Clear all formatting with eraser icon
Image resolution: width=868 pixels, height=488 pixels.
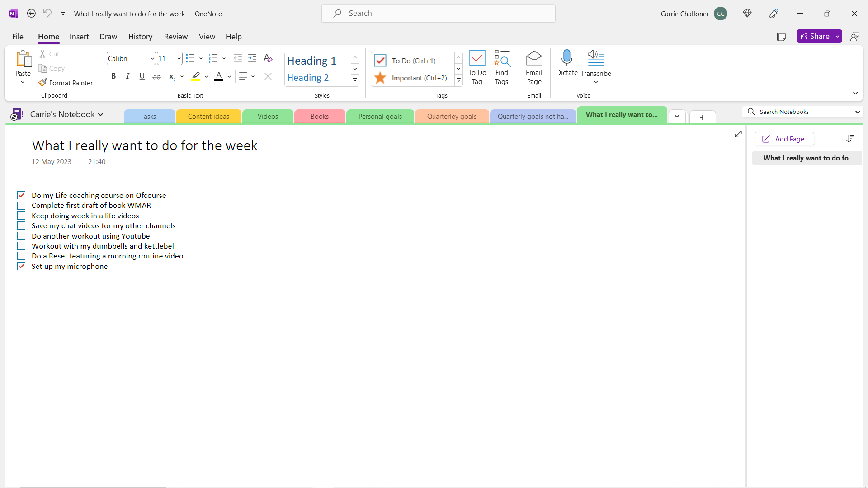(268, 58)
